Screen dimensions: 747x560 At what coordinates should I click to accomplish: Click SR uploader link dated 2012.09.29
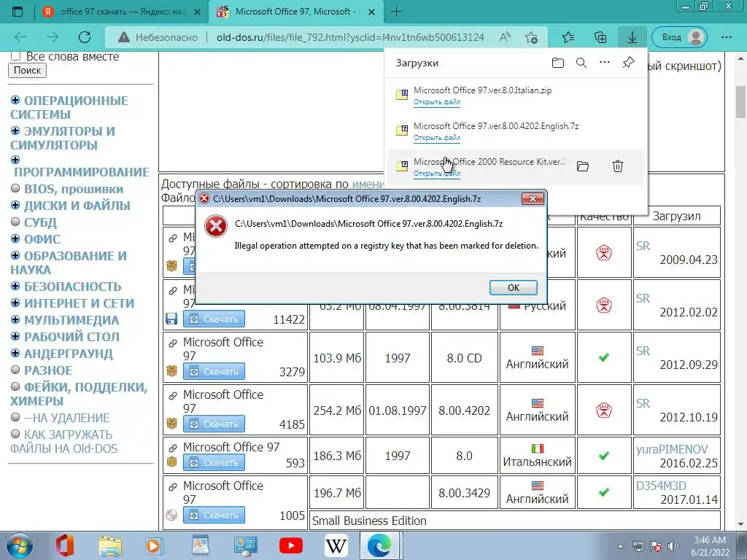[643, 351]
